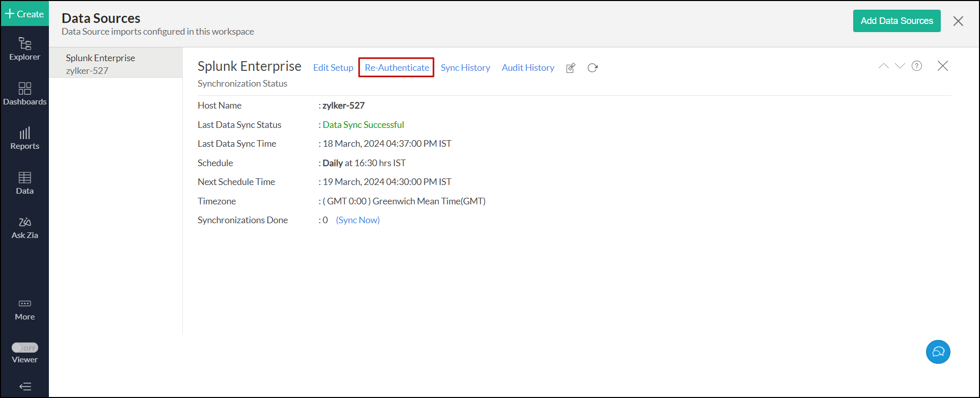
Task: Open the help question mark icon
Action: pos(917,66)
